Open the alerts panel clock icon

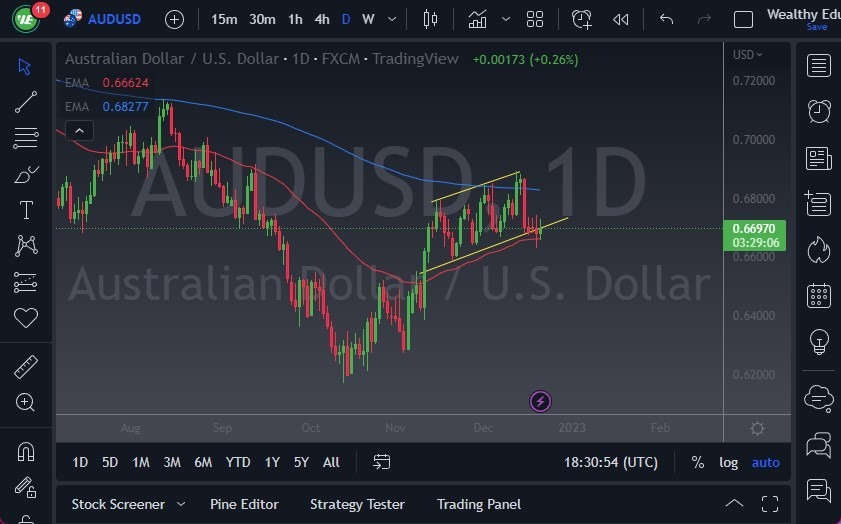819,112
